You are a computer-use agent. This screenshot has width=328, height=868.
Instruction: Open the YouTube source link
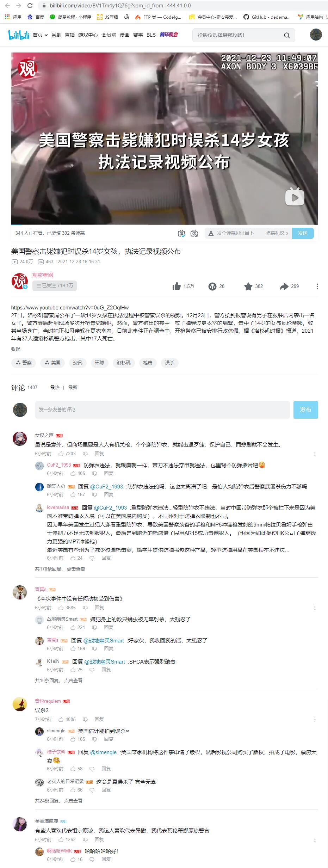70,307
